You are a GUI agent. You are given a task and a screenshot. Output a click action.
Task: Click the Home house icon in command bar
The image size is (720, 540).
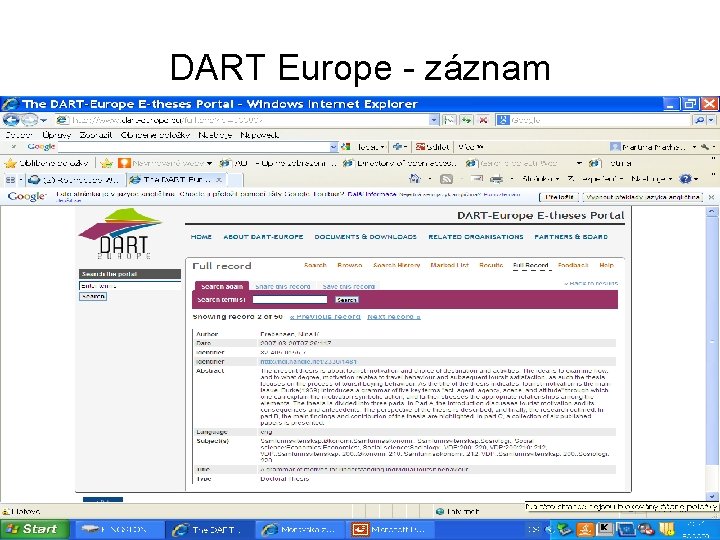pos(415,179)
